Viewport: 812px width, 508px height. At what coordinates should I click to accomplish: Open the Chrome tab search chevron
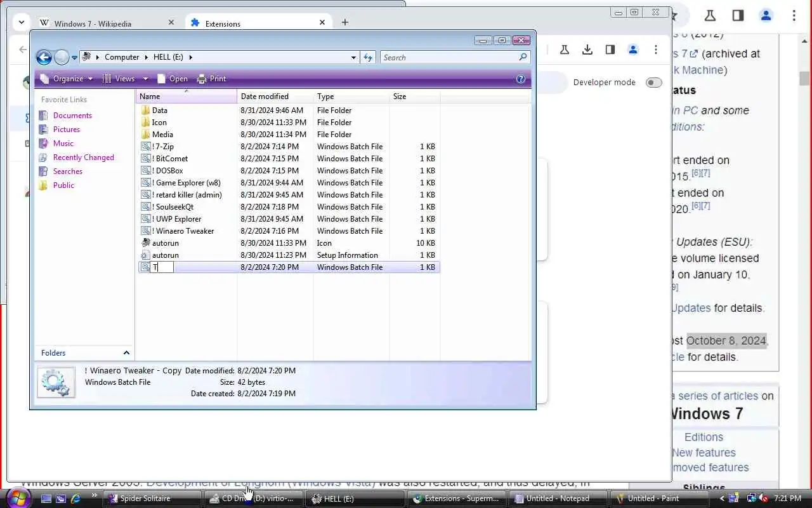click(22, 22)
